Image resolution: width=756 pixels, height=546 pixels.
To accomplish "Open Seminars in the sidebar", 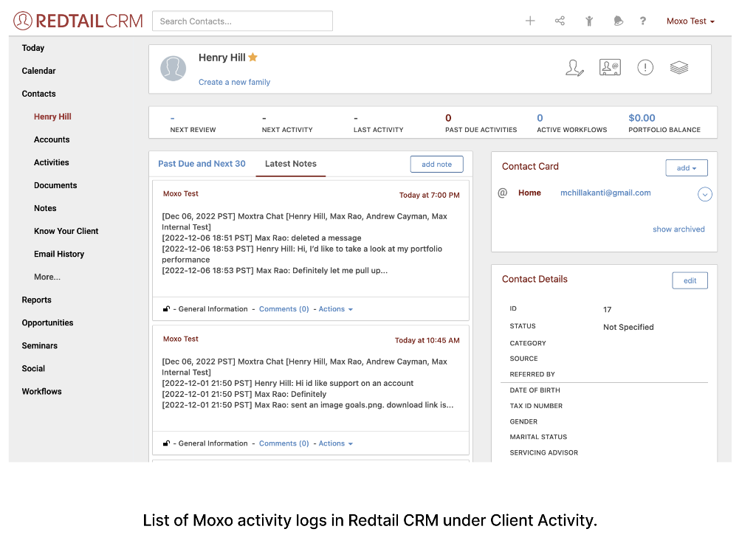I will click(x=40, y=345).
